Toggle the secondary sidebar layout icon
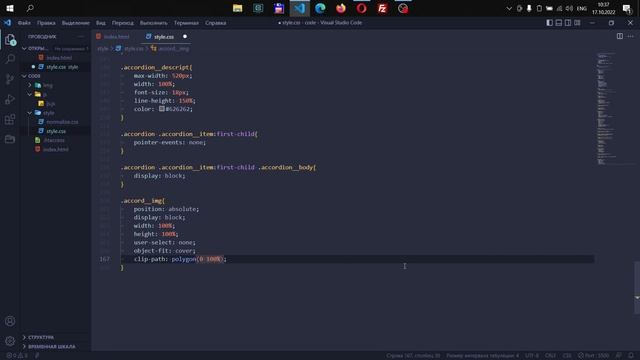This screenshot has width=640, height=360. click(568, 23)
